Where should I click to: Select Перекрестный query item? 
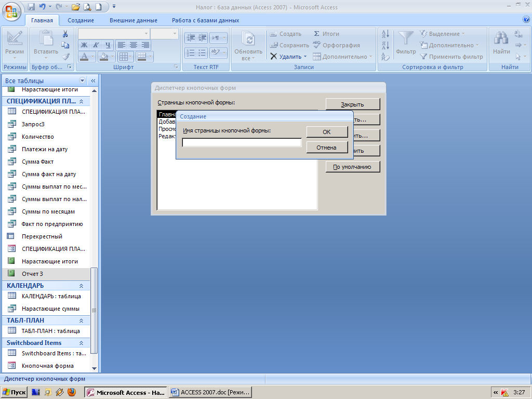tap(46, 236)
